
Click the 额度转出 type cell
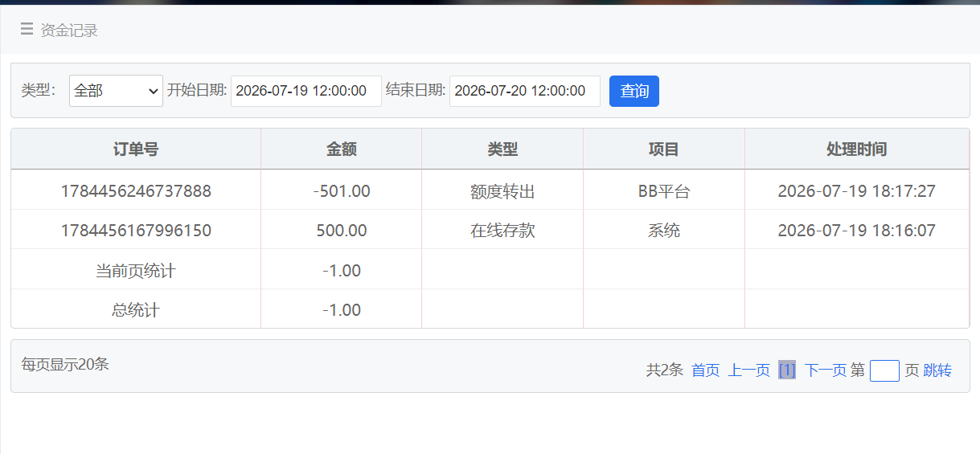(502, 191)
